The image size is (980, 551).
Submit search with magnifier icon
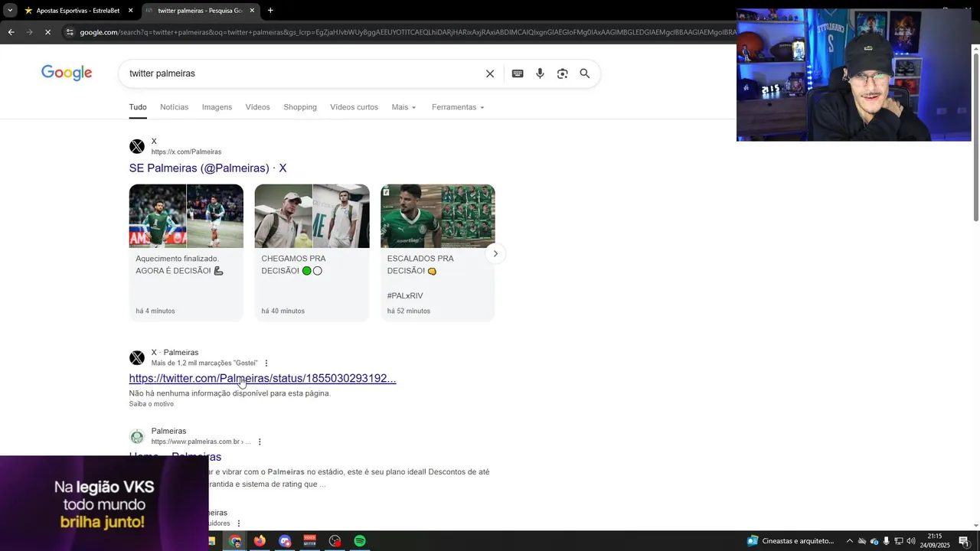(585, 73)
